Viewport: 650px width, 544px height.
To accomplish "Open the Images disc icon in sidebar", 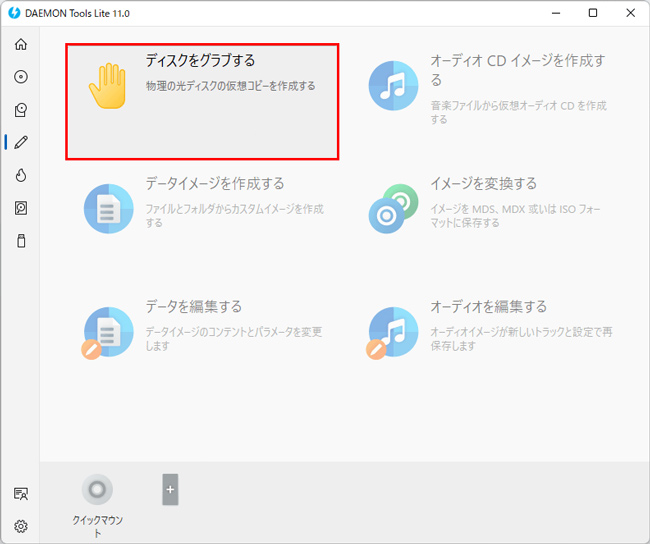I will pos(21,77).
